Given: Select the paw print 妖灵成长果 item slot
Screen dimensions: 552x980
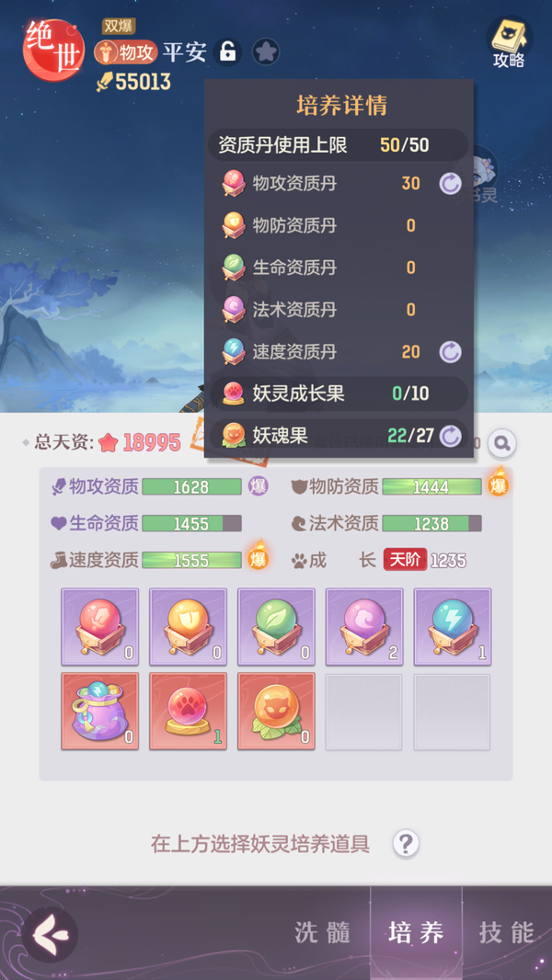Looking at the screenshot, I should point(189,712).
